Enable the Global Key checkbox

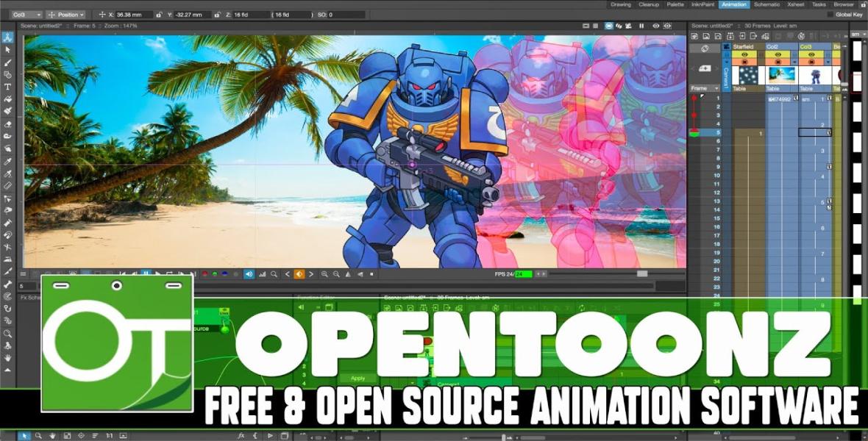pos(830,15)
